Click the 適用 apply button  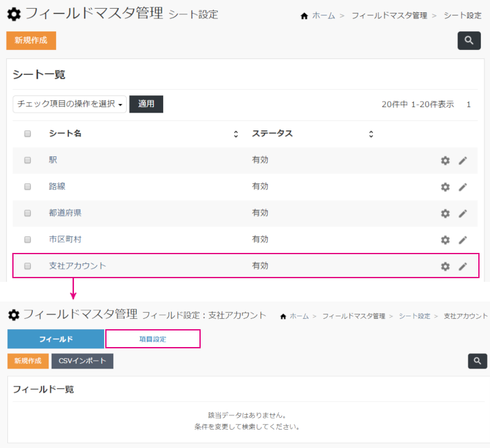pyautogui.click(x=146, y=104)
